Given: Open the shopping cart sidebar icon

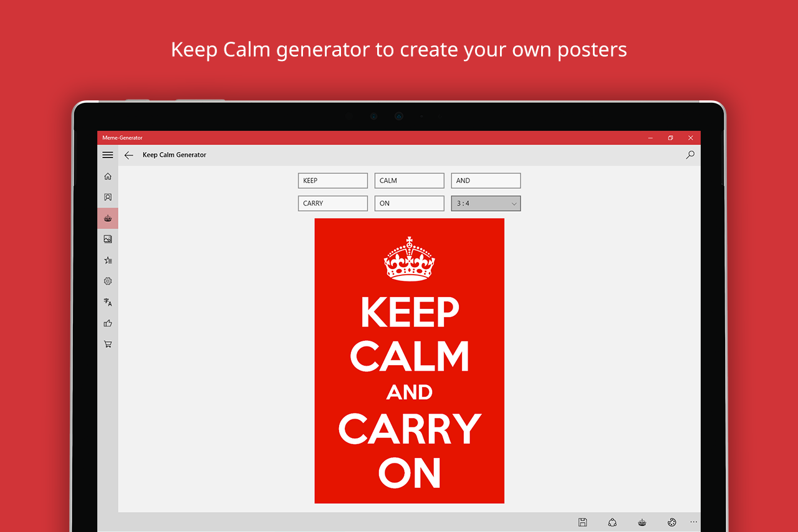Looking at the screenshot, I should tap(108, 344).
